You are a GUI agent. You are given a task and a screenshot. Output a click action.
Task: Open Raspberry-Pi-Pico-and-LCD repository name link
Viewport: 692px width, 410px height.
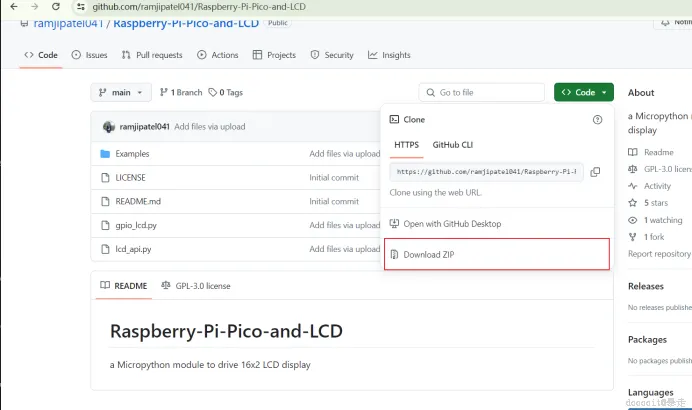click(x=186, y=23)
